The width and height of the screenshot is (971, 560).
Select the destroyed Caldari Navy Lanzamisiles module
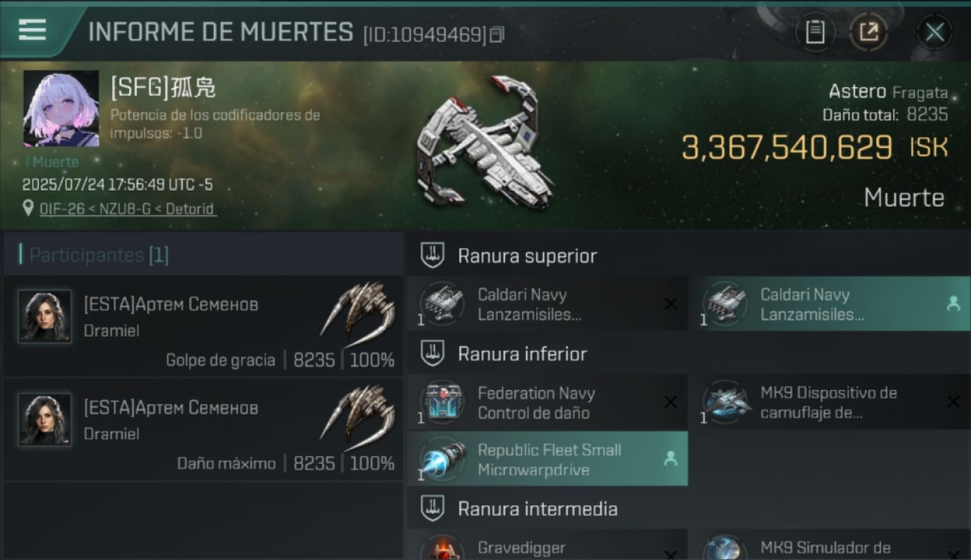coord(547,304)
